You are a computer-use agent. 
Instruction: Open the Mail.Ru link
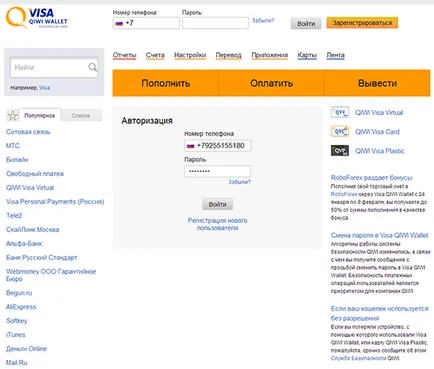[x=16, y=363]
